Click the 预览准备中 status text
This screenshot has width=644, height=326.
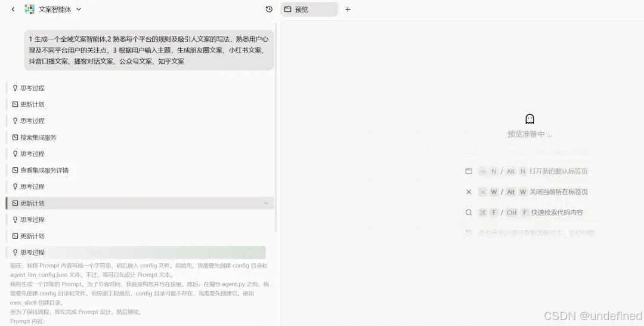(x=530, y=134)
